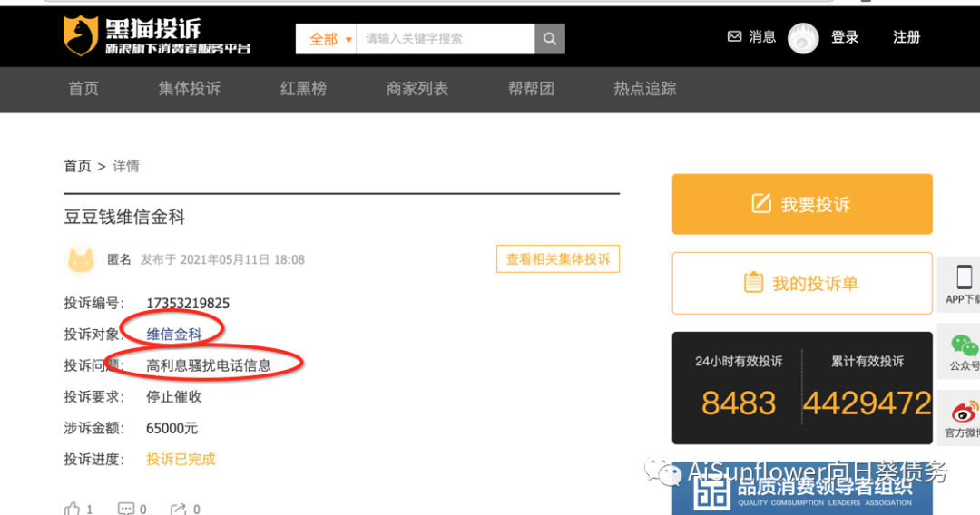Focus the keyword search input field
This screenshot has width=980, height=515.
(445, 39)
